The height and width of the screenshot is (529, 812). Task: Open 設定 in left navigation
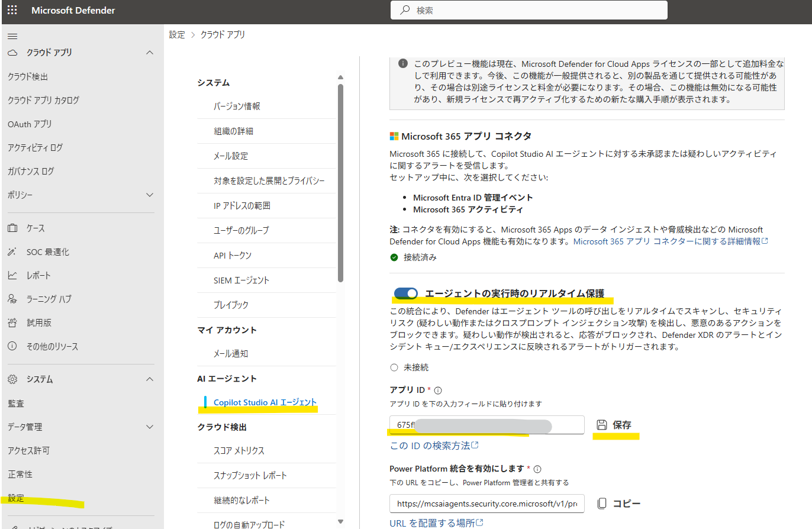pyautogui.click(x=16, y=498)
